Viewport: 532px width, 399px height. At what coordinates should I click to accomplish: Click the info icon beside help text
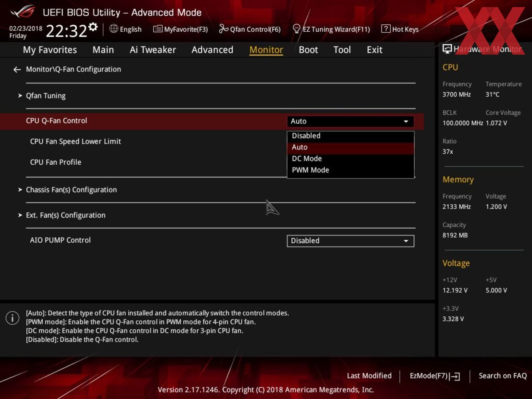[x=13, y=318]
